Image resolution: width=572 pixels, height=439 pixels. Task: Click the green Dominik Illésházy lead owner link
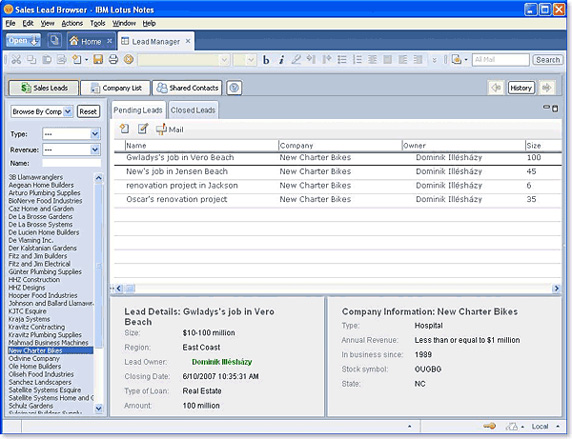coord(222,362)
